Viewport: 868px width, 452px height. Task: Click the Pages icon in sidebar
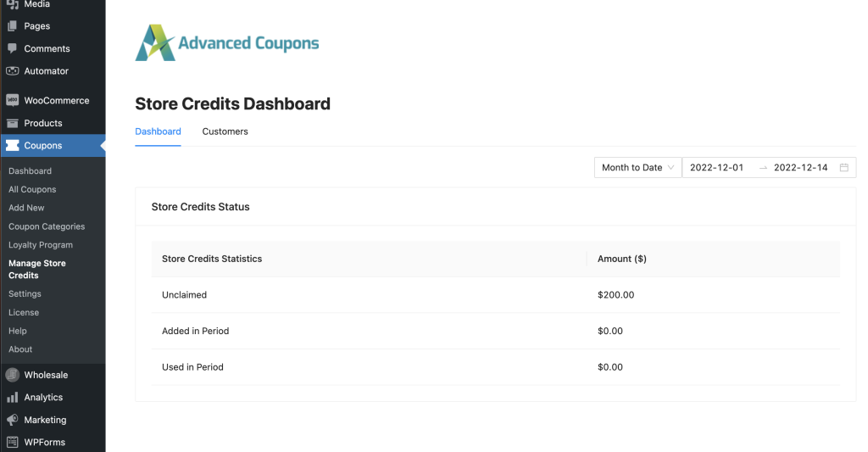pyautogui.click(x=12, y=26)
